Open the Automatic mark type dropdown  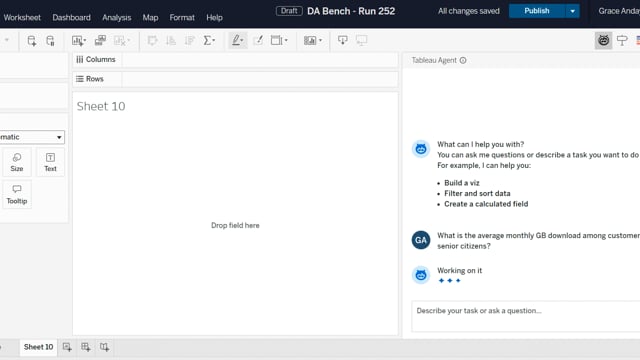point(32,137)
